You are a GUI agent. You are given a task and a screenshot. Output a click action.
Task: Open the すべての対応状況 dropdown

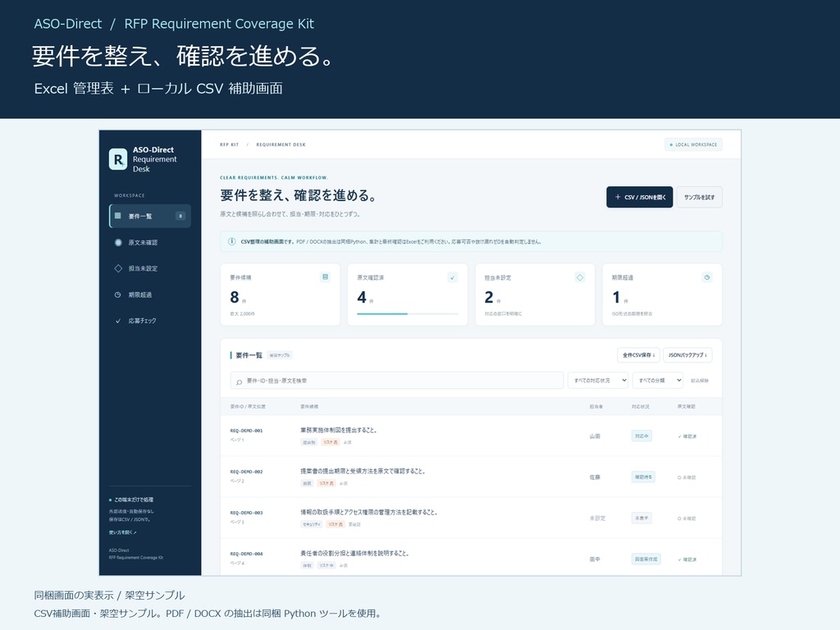[598, 381]
